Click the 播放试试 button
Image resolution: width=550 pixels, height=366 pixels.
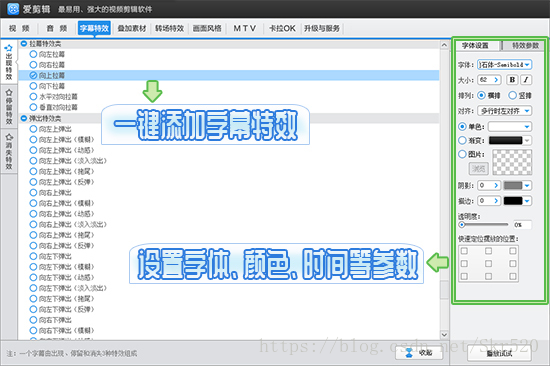[x=499, y=353]
